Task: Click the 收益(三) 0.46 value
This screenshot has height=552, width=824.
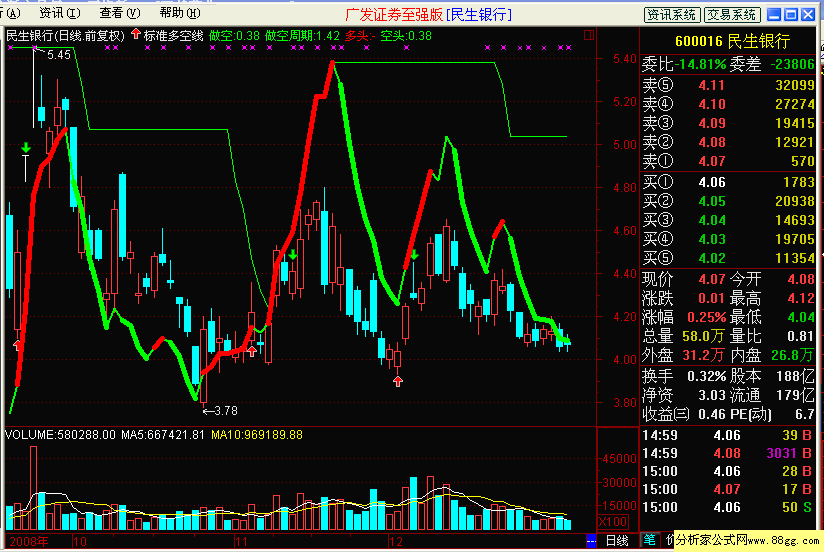Action: tap(712, 415)
